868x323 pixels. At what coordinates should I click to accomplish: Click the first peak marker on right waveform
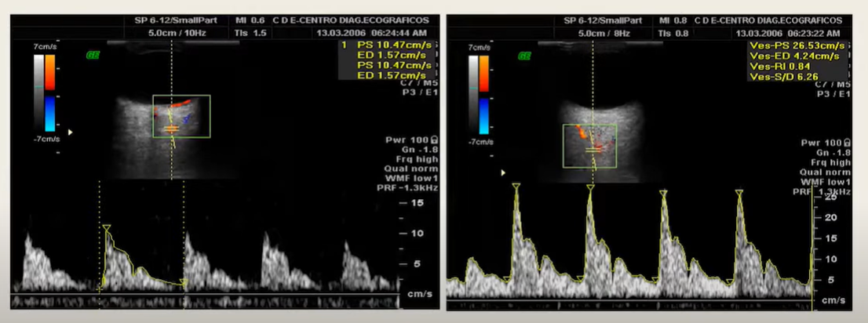click(x=516, y=187)
